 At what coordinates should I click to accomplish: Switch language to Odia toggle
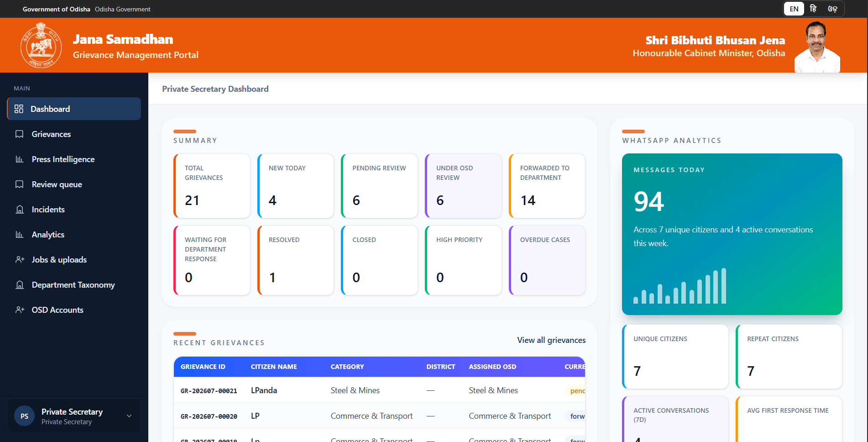tap(832, 9)
